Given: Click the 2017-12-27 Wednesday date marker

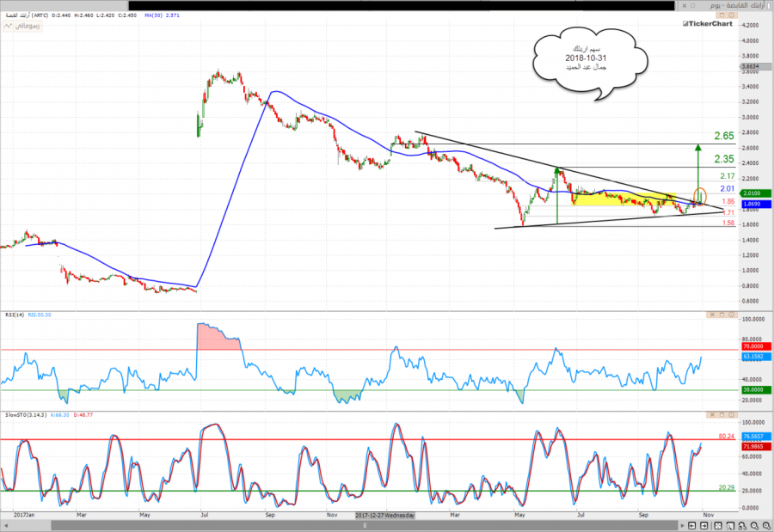Looking at the screenshot, I should [385, 515].
